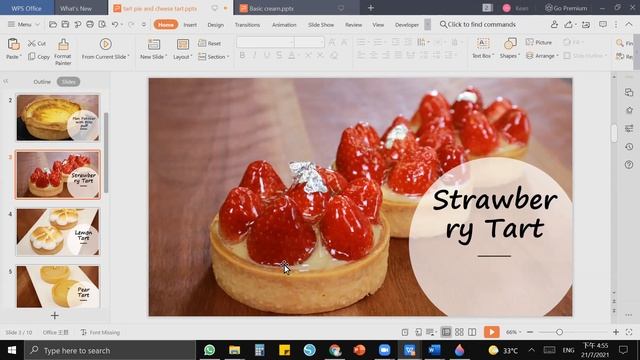This screenshot has width=640, height=360.
Task: Click the Go Premium button
Action: click(x=566, y=8)
